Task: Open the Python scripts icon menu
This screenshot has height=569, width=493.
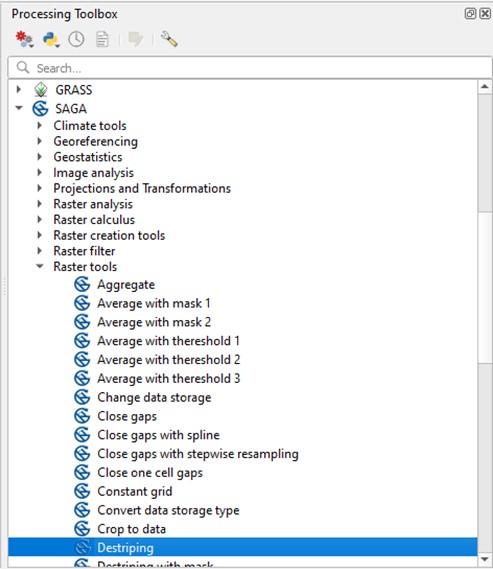Action: point(51,39)
